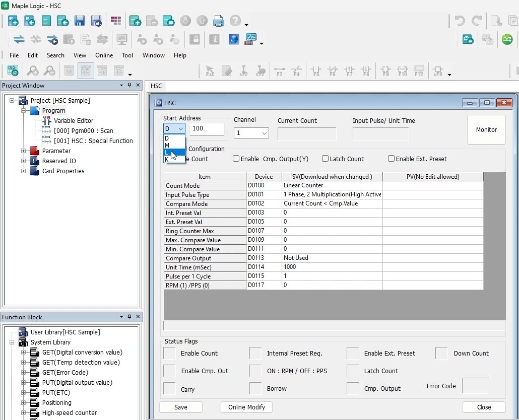The height and width of the screenshot is (420, 519).
Task: Select L in Start Address list
Action: click(174, 152)
